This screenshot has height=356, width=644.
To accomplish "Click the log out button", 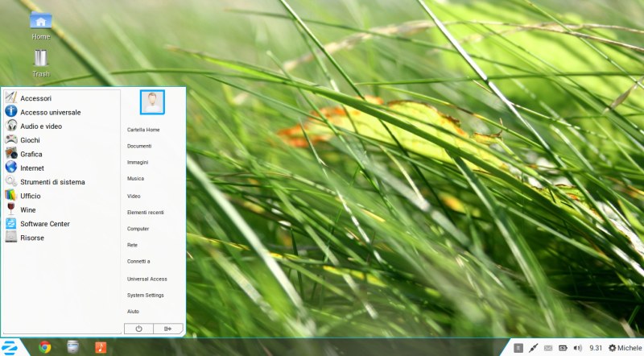I will click(x=168, y=329).
